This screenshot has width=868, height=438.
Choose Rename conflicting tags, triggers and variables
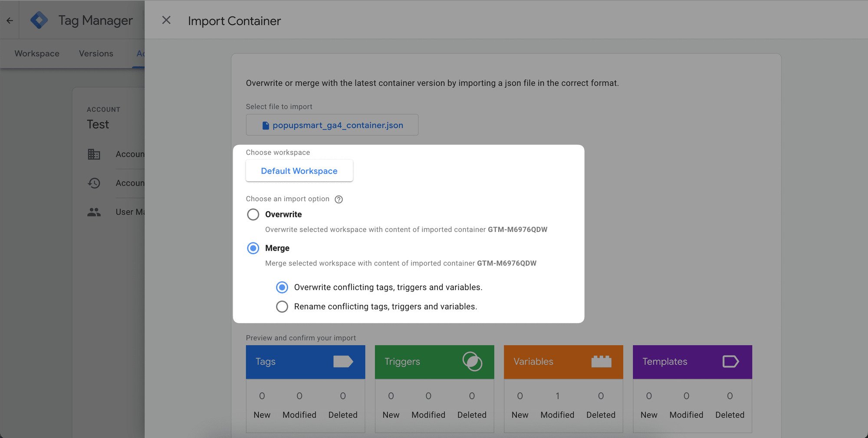282,307
